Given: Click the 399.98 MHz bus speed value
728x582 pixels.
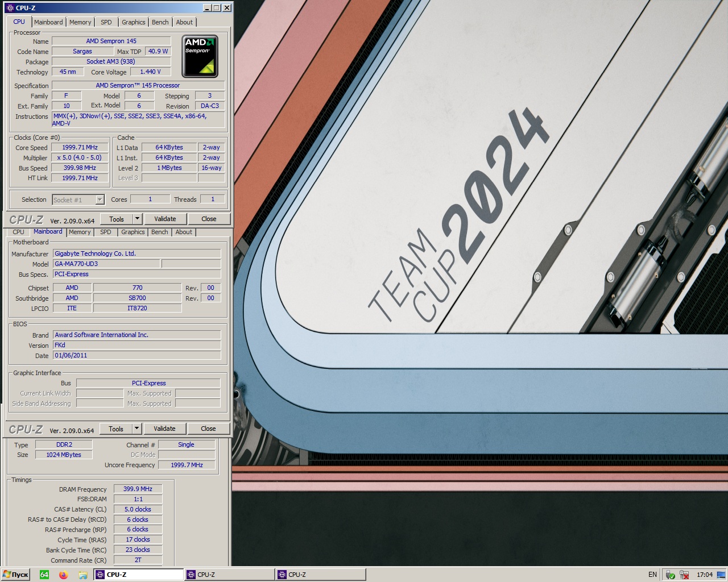Looking at the screenshot, I should [x=80, y=168].
